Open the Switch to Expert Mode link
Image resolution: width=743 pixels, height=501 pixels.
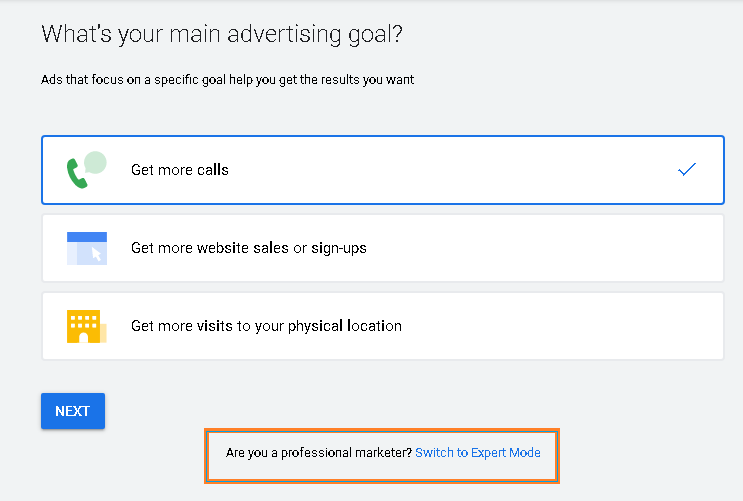pyautogui.click(x=478, y=453)
